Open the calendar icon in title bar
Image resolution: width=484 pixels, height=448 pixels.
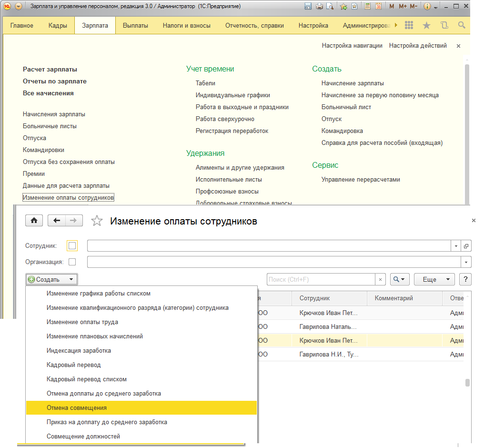click(378, 7)
